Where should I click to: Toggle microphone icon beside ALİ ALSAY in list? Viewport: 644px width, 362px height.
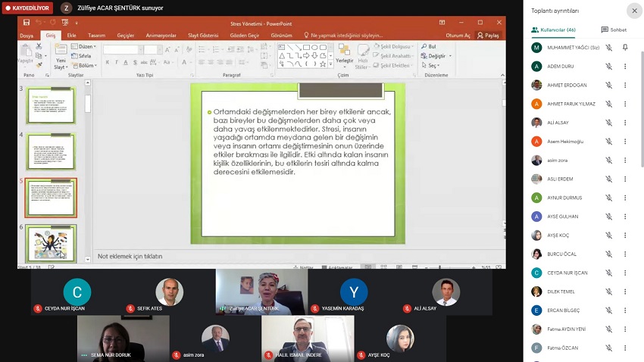coord(608,123)
